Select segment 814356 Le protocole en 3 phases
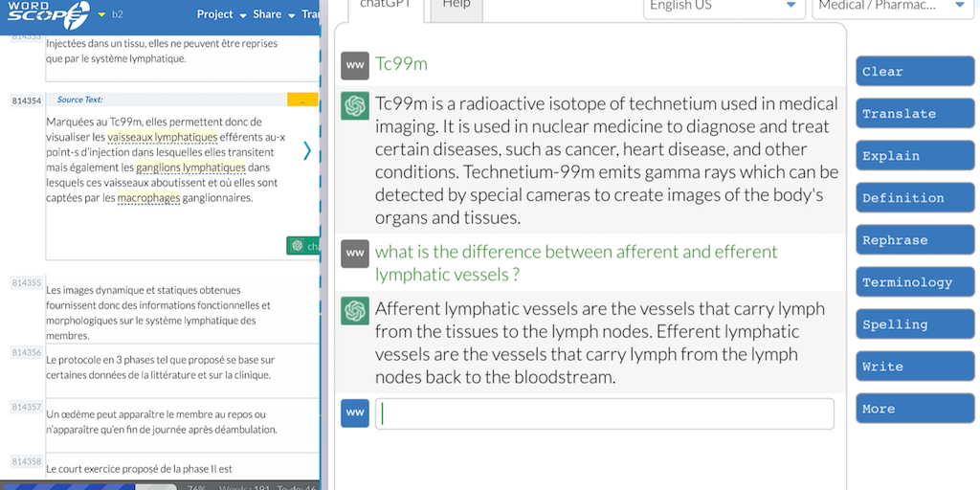This screenshot has width=980, height=490. (160, 367)
